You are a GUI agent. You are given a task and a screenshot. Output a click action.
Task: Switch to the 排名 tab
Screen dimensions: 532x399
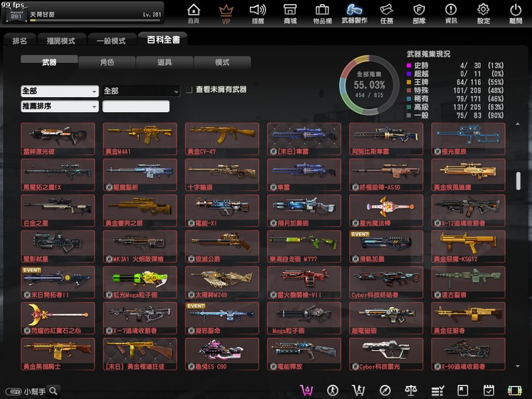click(20, 40)
